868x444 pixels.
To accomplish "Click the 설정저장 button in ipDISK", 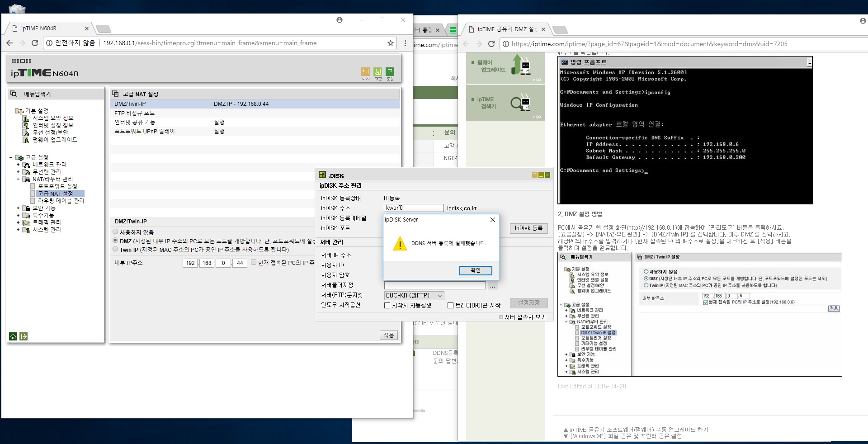I will [528, 303].
